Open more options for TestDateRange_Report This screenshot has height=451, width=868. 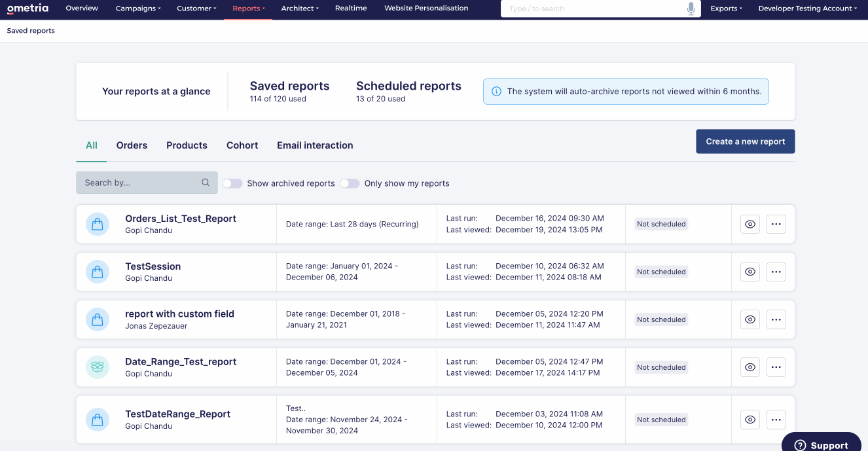(x=776, y=420)
